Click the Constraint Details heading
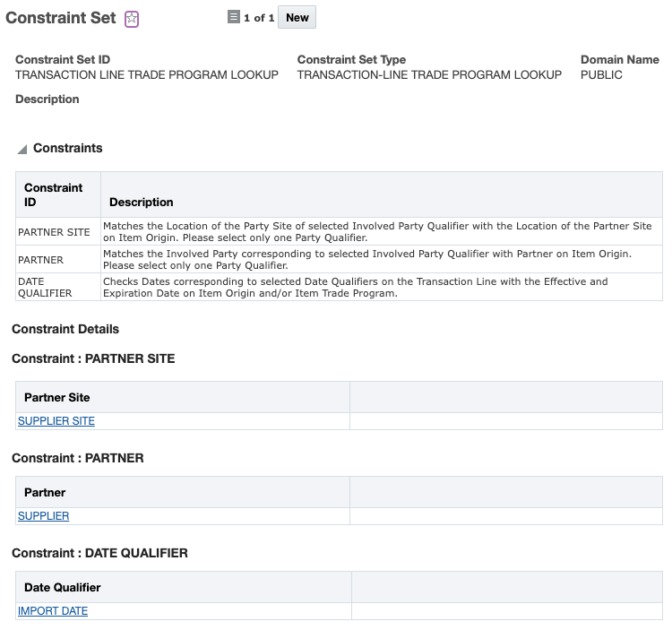672x630 pixels. [x=65, y=329]
